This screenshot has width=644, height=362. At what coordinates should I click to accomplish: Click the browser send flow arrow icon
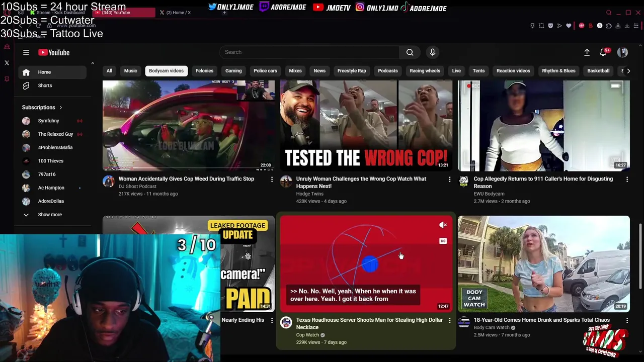pos(559,26)
